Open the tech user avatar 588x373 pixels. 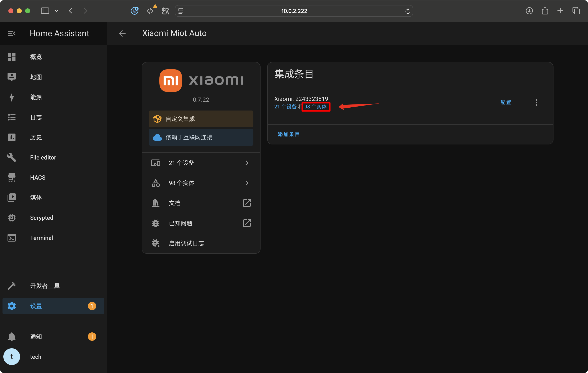12,357
